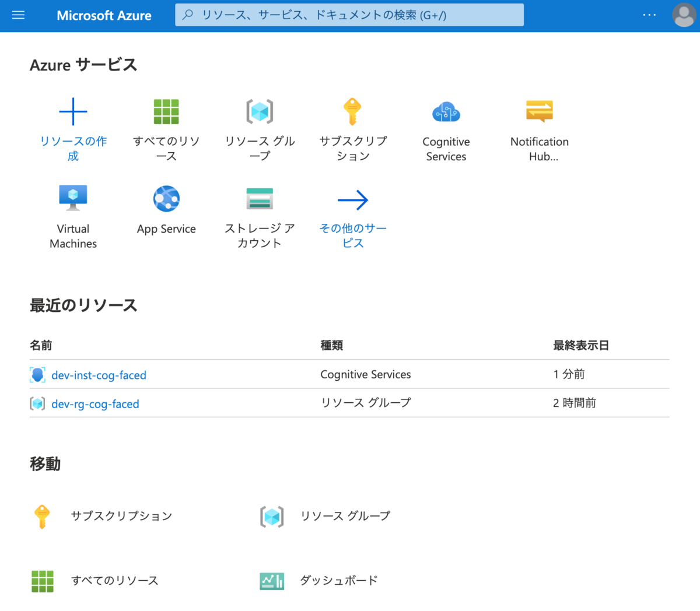The width and height of the screenshot is (700, 611).
Task: Open the Virtual Machines monitor icon
Action: [x=73, y=198]
